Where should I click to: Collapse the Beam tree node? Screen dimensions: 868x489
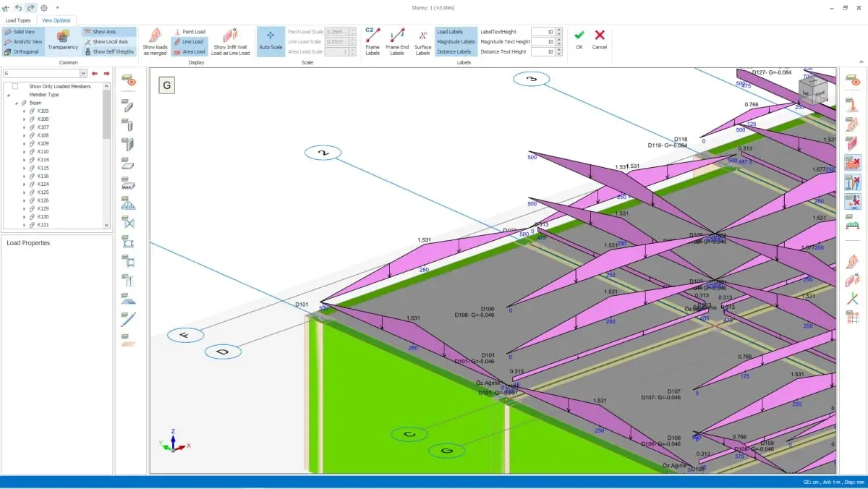(16, 103)
